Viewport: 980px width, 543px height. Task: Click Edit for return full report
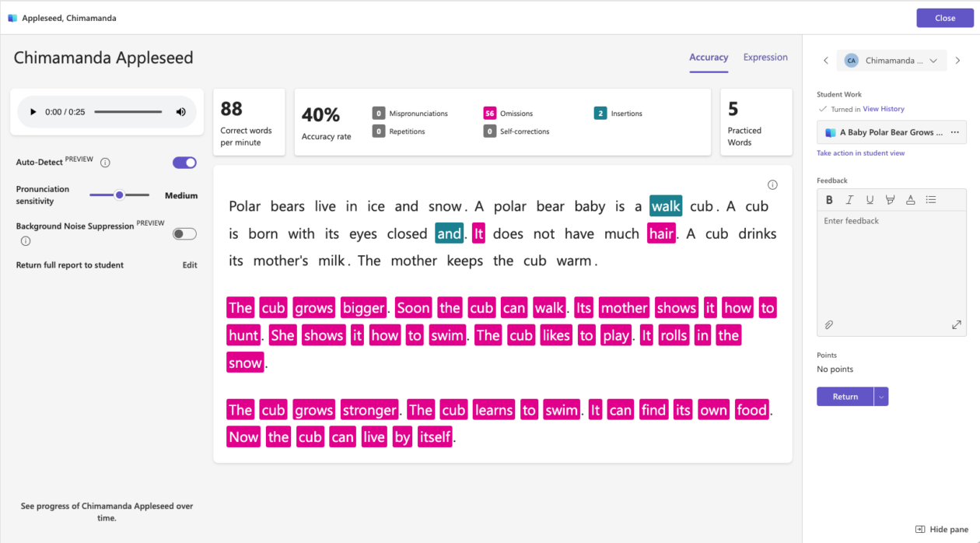tap(190, 265)
